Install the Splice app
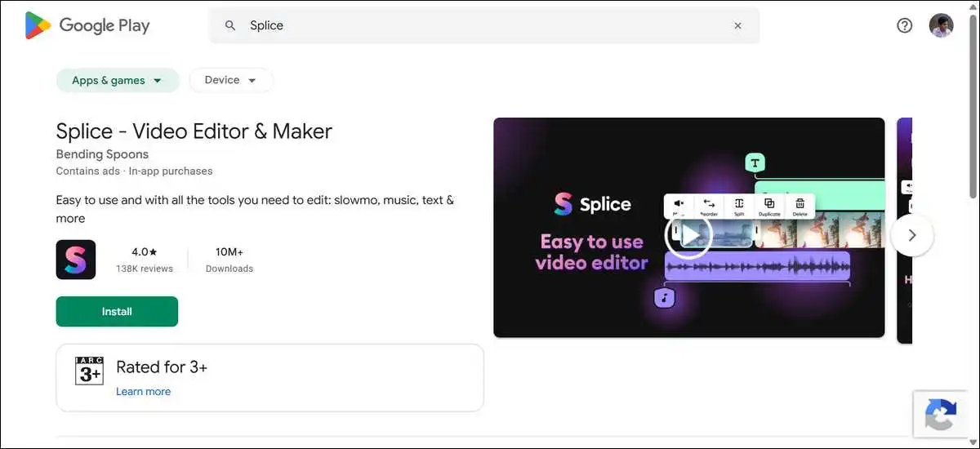The width and height of the screenshot is (980, 449). click(x=117, y=311)
